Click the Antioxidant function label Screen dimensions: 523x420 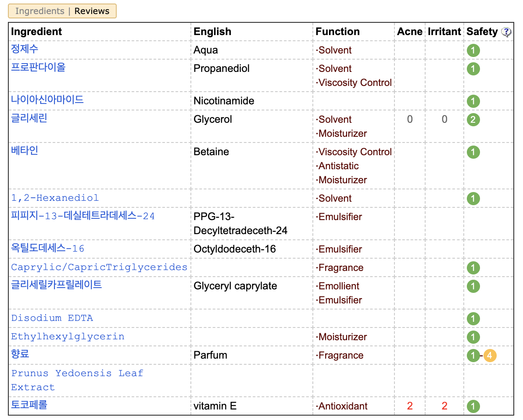tap(343, 406)
